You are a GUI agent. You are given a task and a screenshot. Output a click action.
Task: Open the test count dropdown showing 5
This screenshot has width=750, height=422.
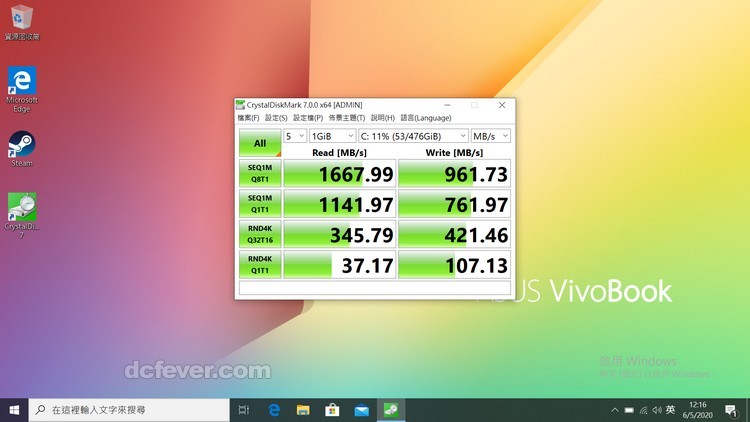(x=295, y=136)
